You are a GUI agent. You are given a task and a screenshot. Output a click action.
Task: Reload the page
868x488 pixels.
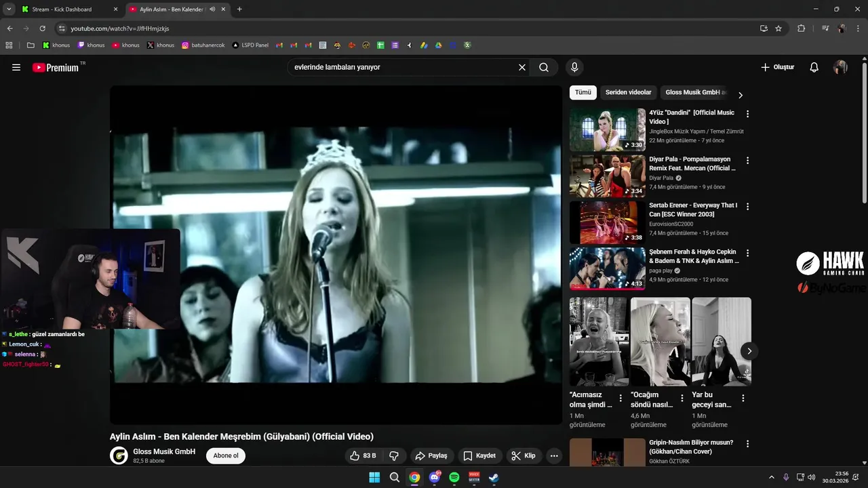42,28
